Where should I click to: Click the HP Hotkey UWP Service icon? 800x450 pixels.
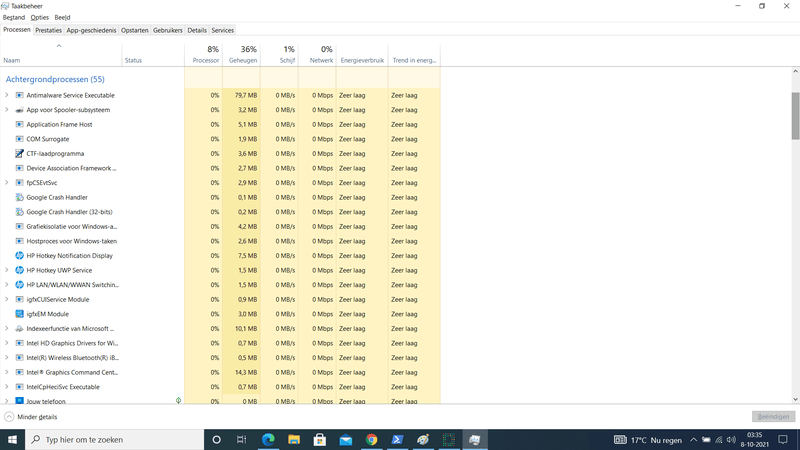click(x=19, y=270)
